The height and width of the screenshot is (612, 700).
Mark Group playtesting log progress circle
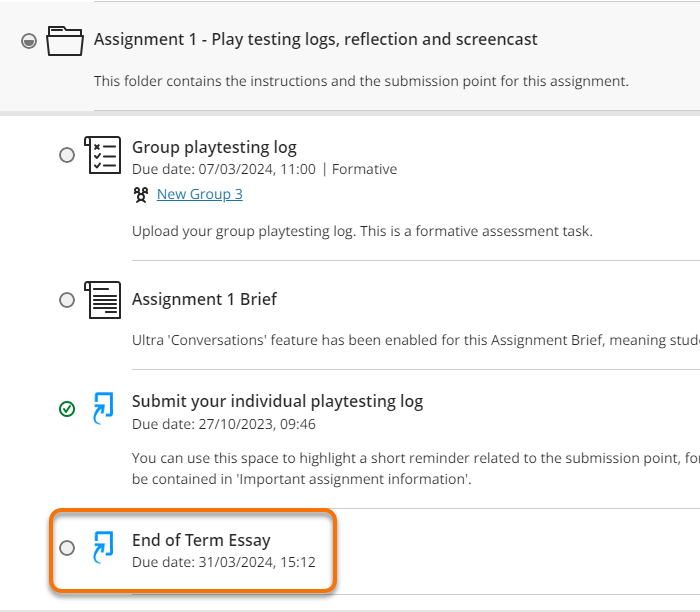click(x=67, y=155)
